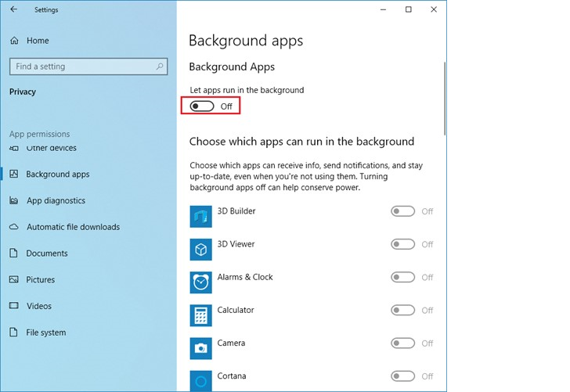Toggle 3D Builder background switch
570x392 pixels.
[402, 211]
